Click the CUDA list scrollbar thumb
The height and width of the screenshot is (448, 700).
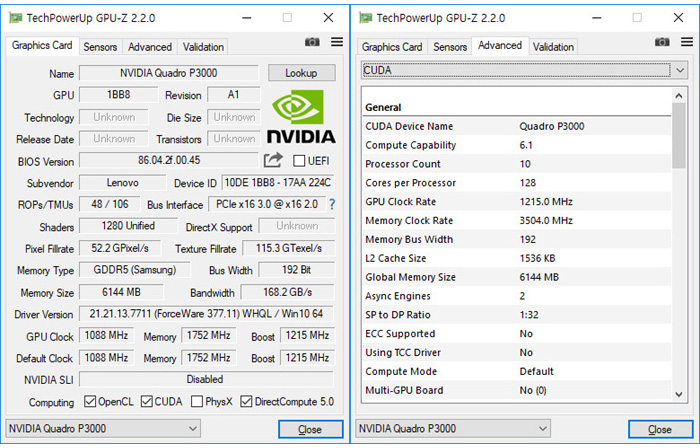coord(679,136)
